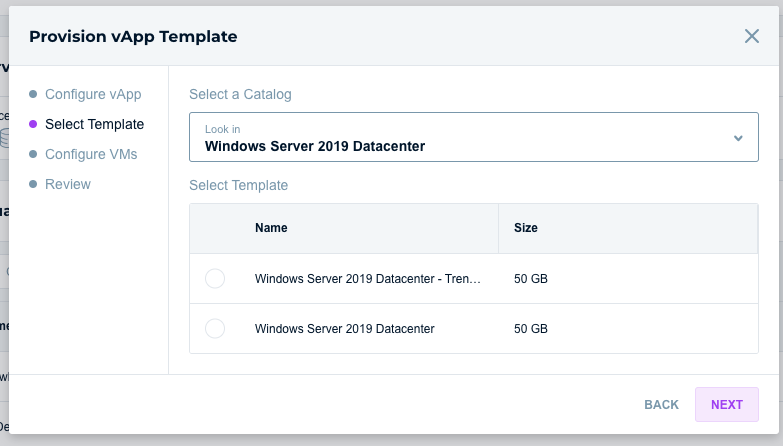
Task: Sort templates by Name column header
Action: (271, 228)
